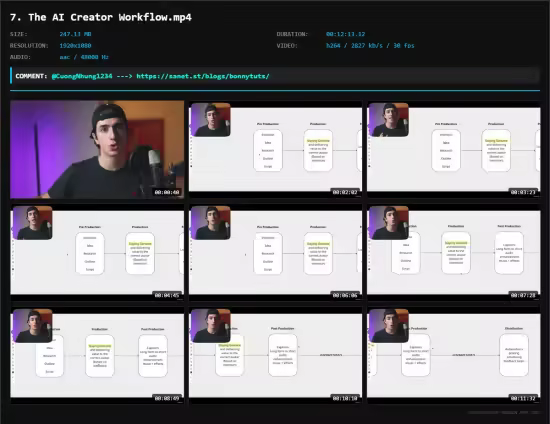Click the video value h264 / 2827 kb/s
The height and width of the screenshot is (424, 550).
pyautogui.click(x=370, y=46)
